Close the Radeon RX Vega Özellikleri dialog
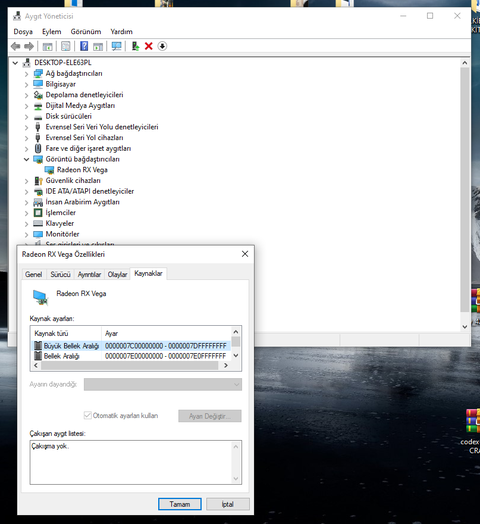The height and width of the screenshot is (524, 480). click(x=245, y=254)
